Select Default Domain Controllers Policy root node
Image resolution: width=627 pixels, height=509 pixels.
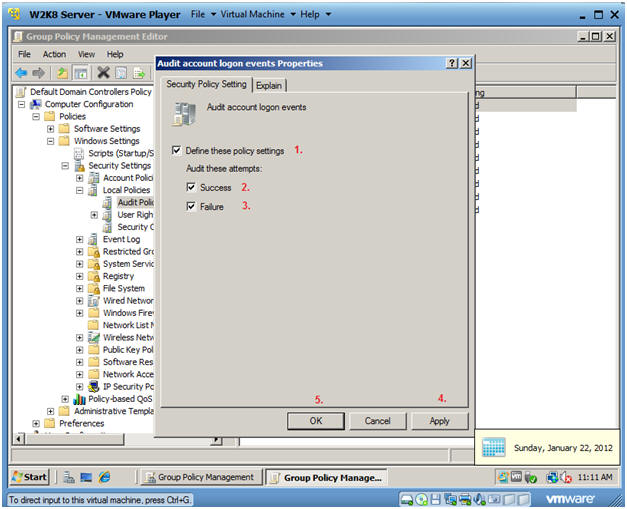[91, 92]
